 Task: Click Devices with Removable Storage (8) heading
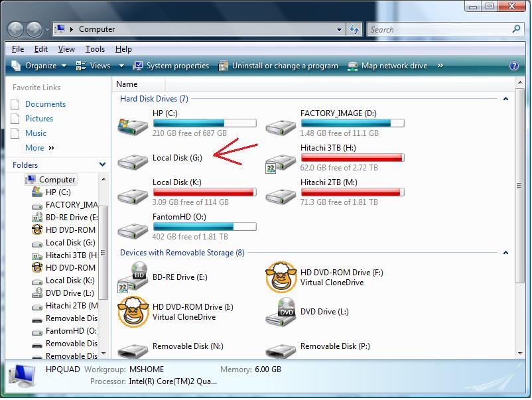pos(182,253)
